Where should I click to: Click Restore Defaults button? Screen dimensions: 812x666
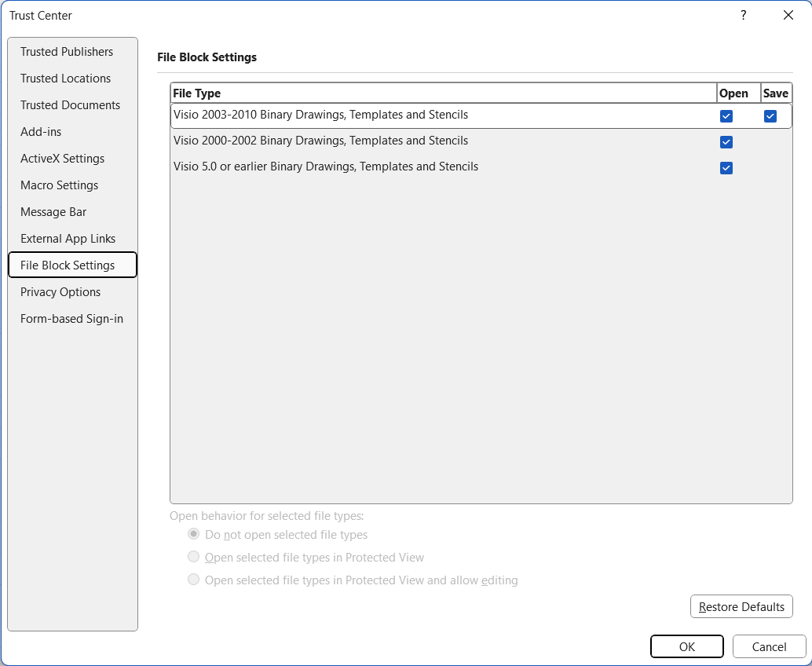pyautogui.click(x=741, y=606)
